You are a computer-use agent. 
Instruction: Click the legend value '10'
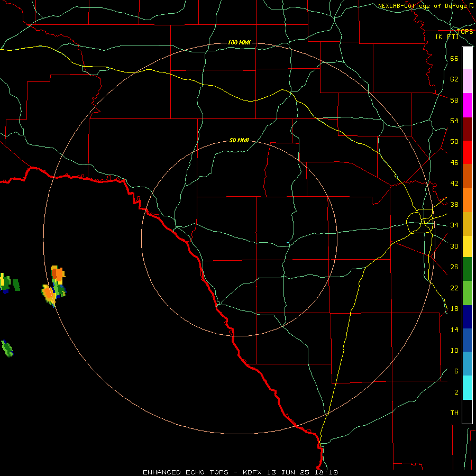point(454,350)
